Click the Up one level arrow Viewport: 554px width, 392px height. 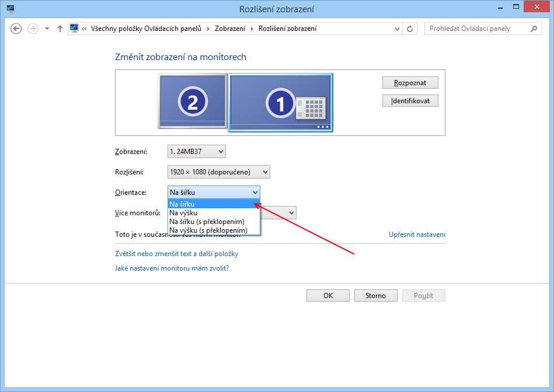60,29
